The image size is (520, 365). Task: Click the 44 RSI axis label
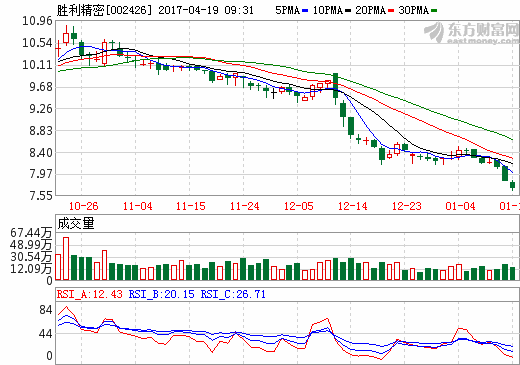(x=46, y=334)
